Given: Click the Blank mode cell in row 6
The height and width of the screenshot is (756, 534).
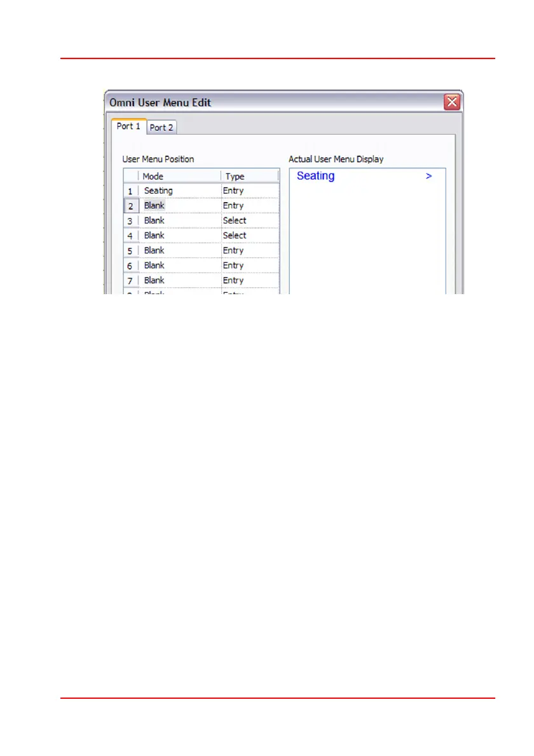Looking at the screenshot, I should point(181,266).
